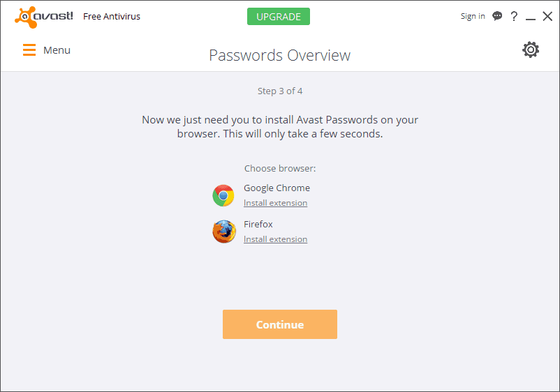560x392 pixels.
Task: Click the Free Antivirus product label
Action: pyautogui.click(x=112, y=17)
